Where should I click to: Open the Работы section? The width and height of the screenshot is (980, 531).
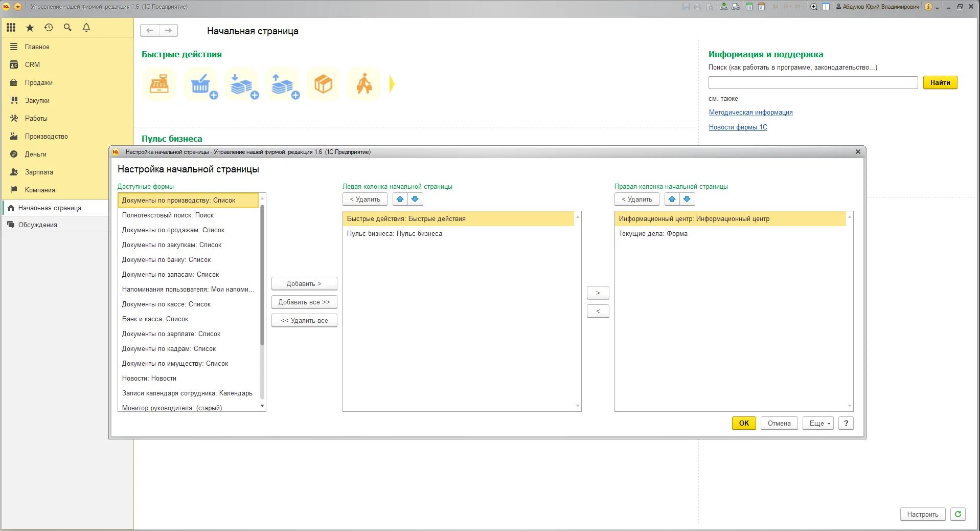[x=67, y=118]
